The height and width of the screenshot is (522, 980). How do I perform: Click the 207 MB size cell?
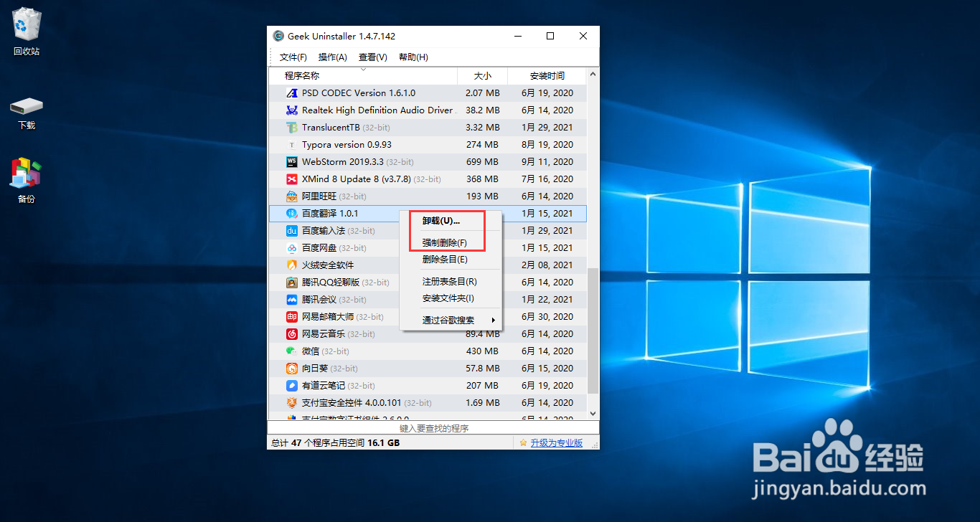482,386
